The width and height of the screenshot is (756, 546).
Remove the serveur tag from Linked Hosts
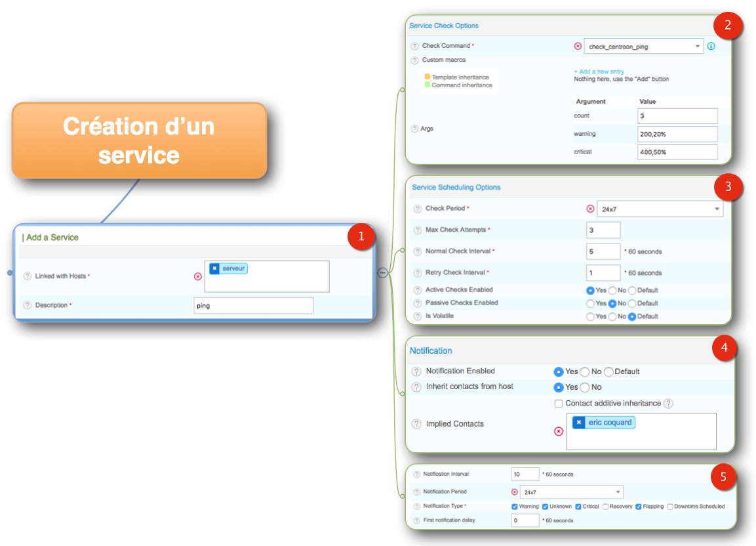[x=214, y=268]
